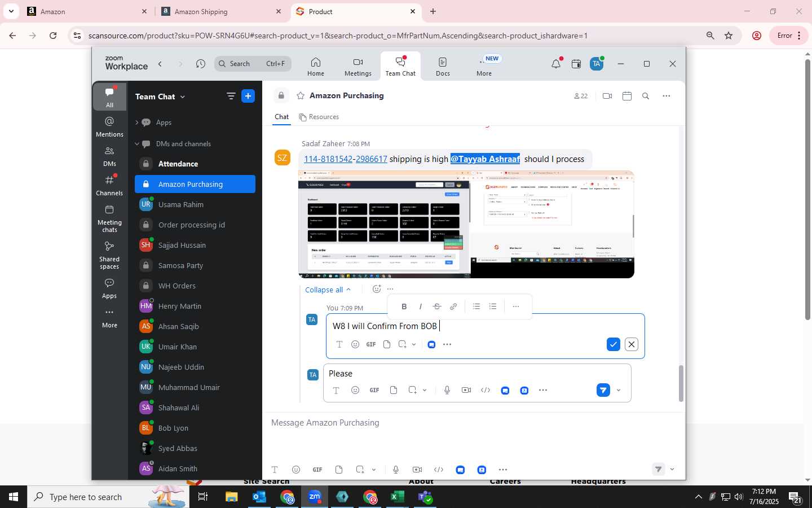Open Excel from the Windows taskbar
Image resolution: width=812 pixels, height=508 pixels.
pyautogui.click(x=398, y=497)
